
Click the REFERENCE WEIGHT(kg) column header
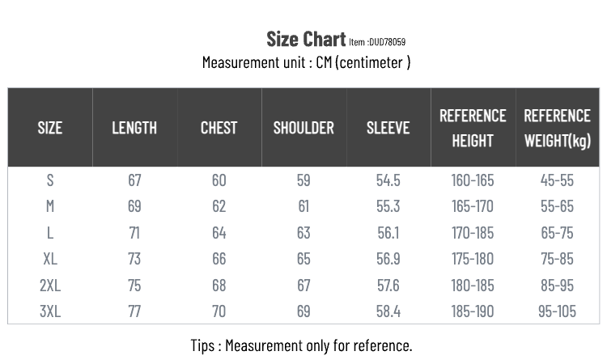[x=557, y=128]
